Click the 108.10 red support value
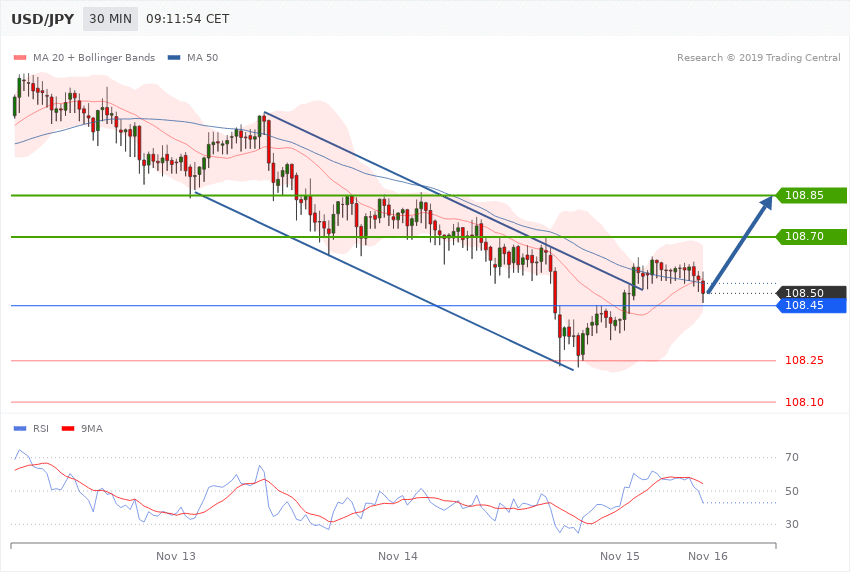 [x=804, y=402]
